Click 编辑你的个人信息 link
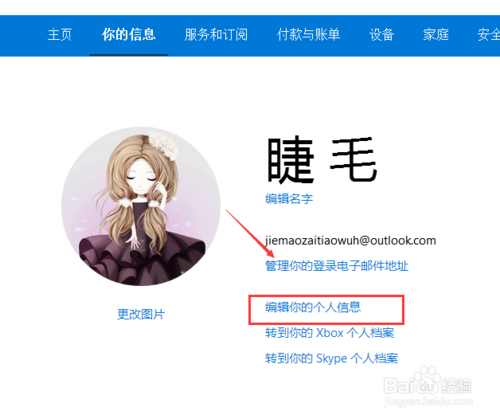500x419 pixels. (x=313, y=307)
